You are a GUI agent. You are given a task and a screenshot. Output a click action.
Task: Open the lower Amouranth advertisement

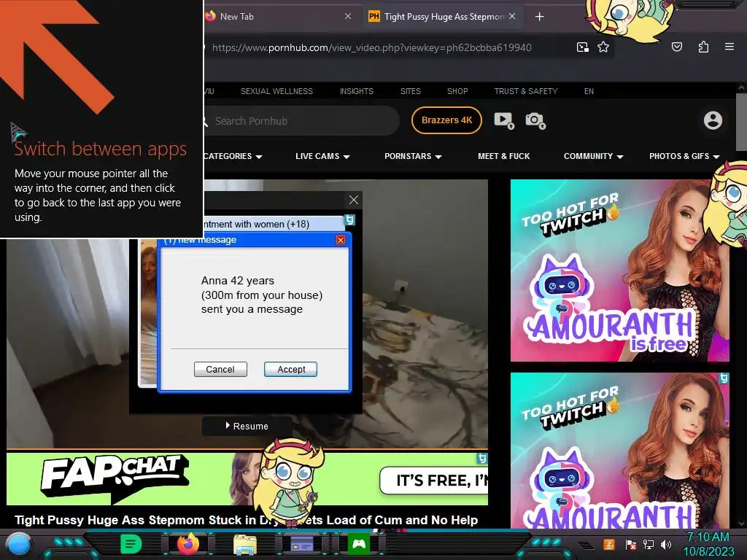coord(620,451)
